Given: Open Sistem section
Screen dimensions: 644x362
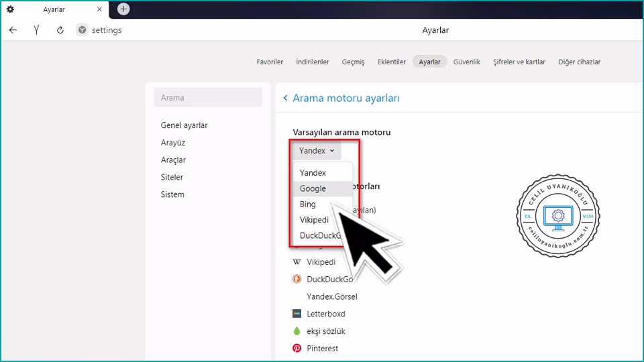Looking at the screenshot, I should click(172, 194).
